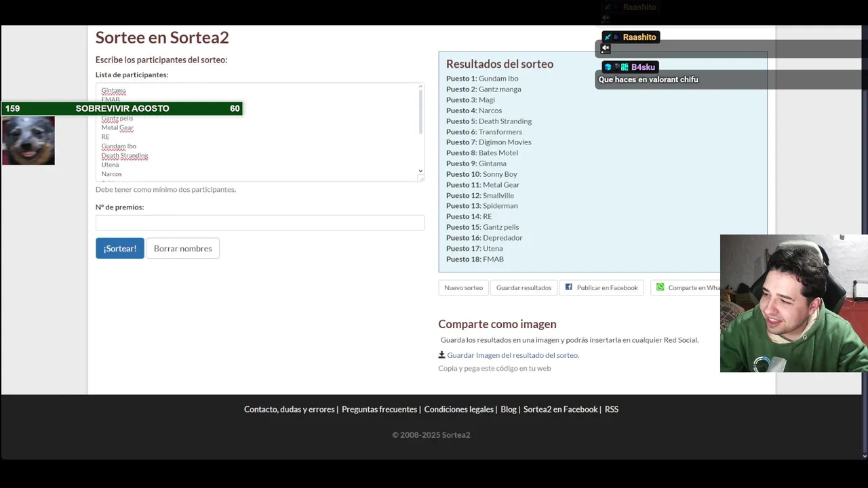Click the result 'Puesto 2: Gantz manga'

(484, 89)
